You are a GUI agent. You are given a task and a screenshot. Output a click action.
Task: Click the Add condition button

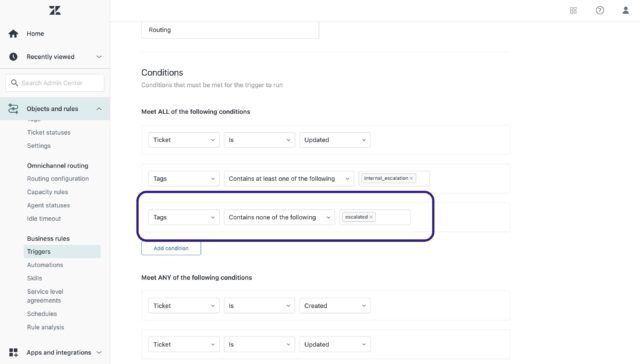click(171, 248)
